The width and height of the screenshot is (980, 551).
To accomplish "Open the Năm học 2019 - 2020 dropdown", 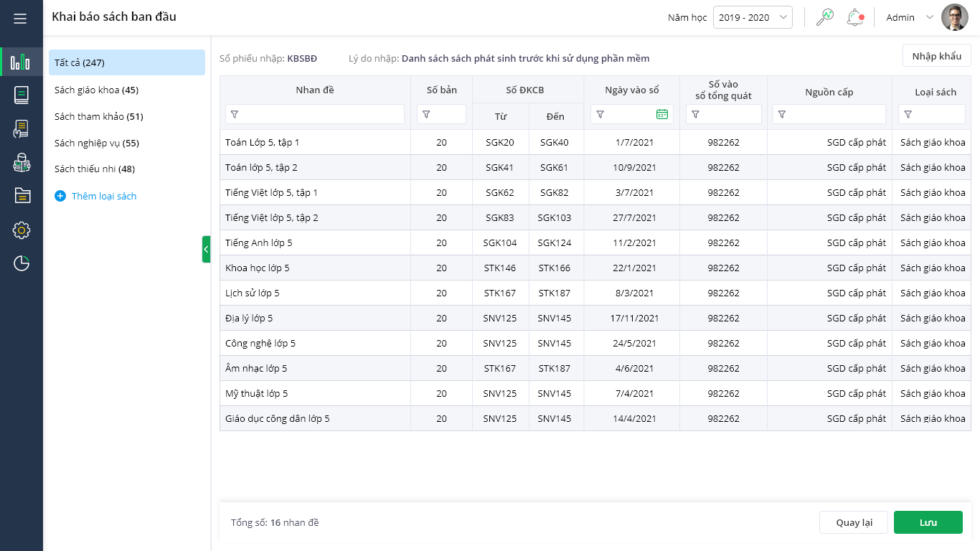I will (752, 18).
